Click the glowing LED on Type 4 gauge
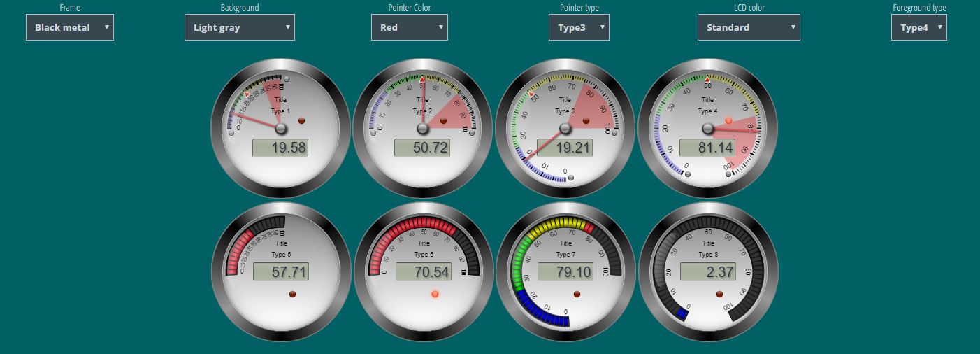The width and height of the screenshot is (980, 354). pos(728,121)
